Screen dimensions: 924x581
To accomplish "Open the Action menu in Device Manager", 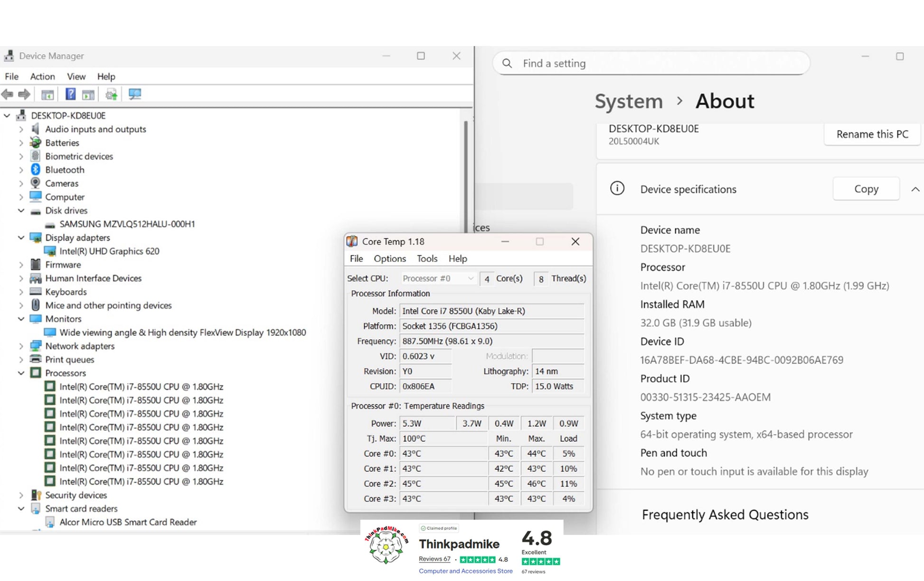I will click(42, 76).
